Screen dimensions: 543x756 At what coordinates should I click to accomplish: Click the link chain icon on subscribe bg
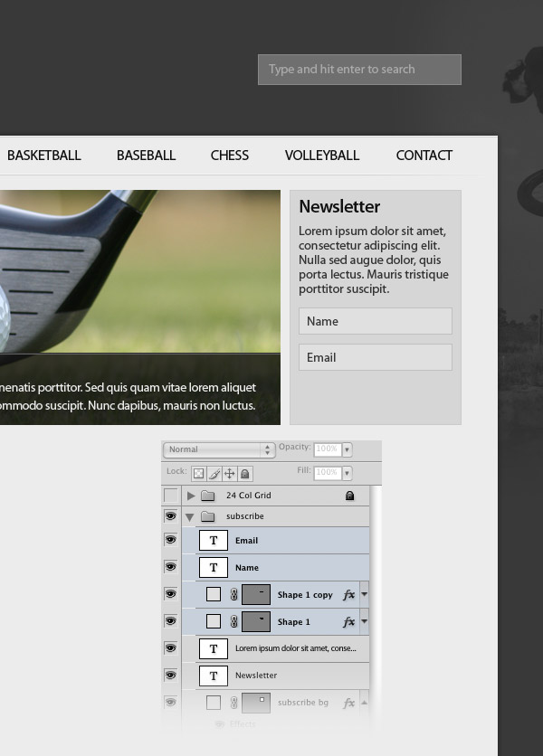pyautogui.click(x=234, y=703)
